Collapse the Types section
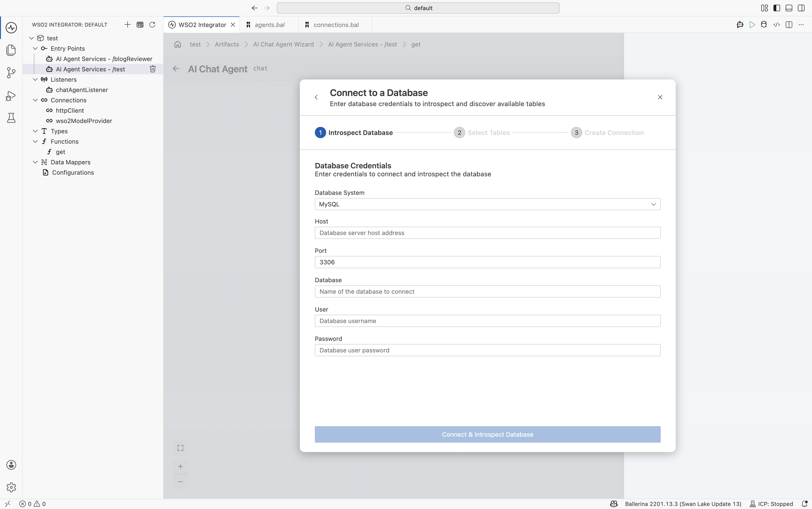 [35, 131]
